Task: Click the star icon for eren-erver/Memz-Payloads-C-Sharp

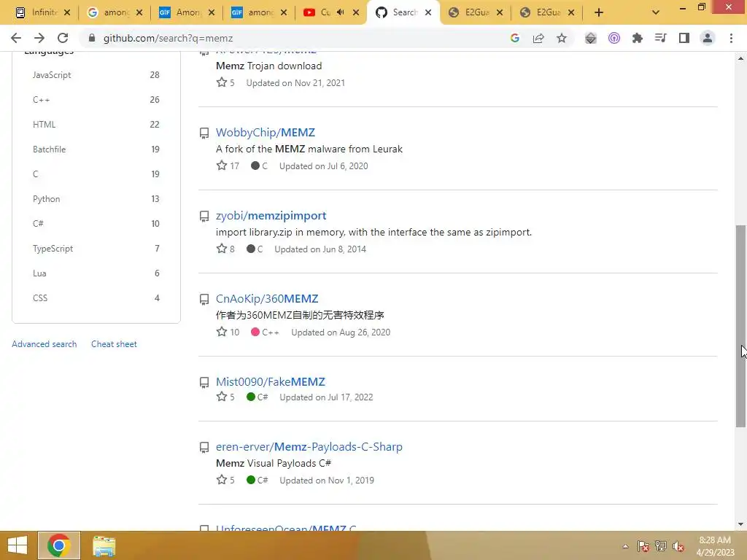Action: click(222, 480)
